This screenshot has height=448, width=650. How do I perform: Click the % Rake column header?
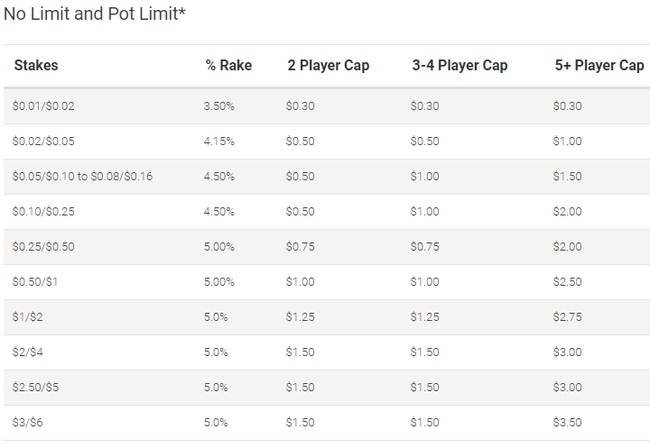[228, 65]
